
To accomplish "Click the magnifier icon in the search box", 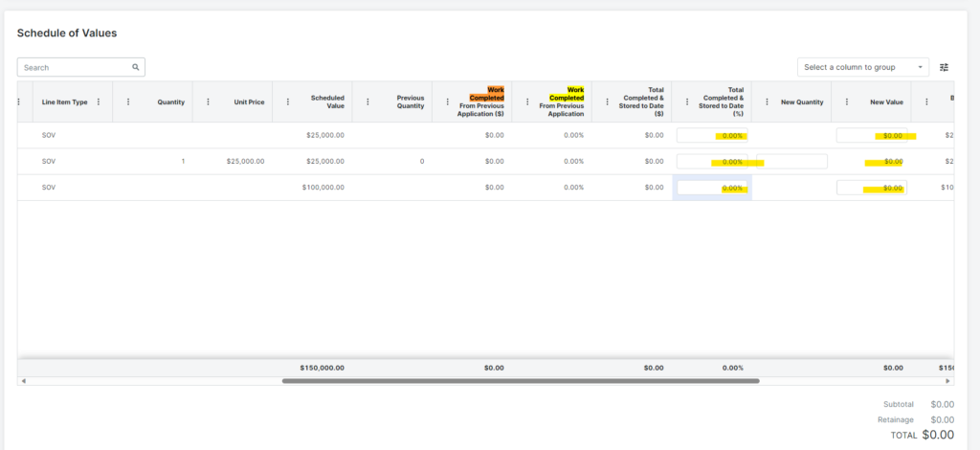I will 136,67.
